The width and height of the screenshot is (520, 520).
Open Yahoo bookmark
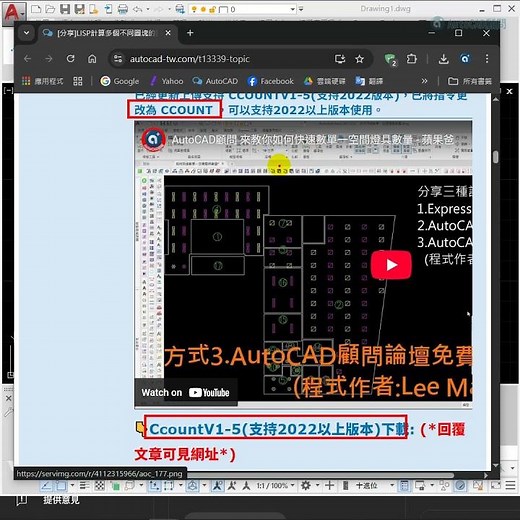(x=166, y=81)
